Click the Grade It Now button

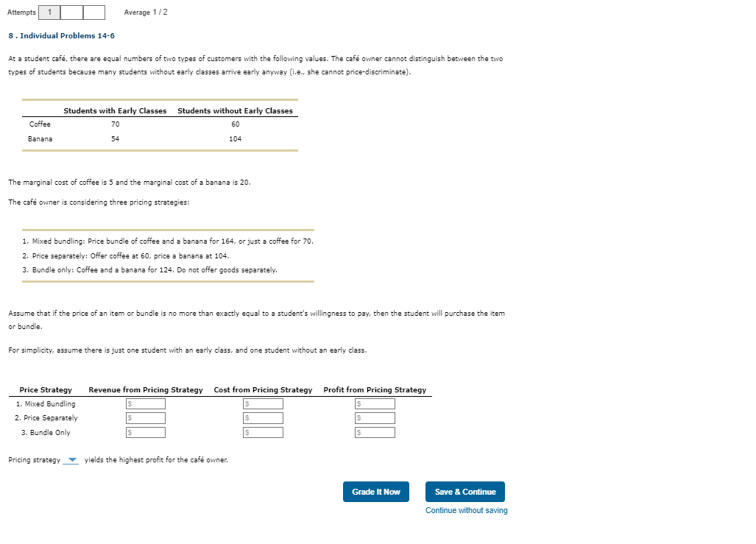click(375, 491)
